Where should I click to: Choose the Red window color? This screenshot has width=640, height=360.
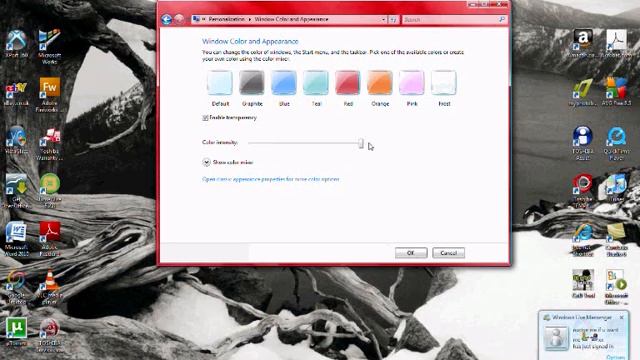click(x=348, y=83)
